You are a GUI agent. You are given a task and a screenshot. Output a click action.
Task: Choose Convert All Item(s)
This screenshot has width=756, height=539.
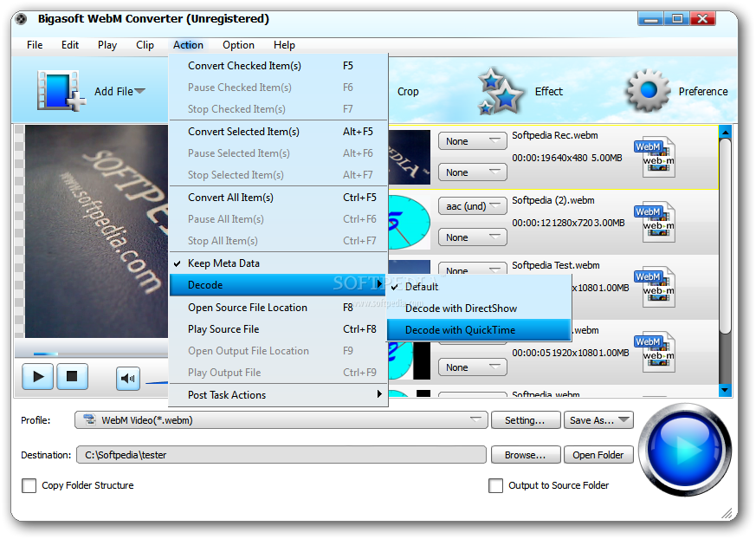[278, 198]
